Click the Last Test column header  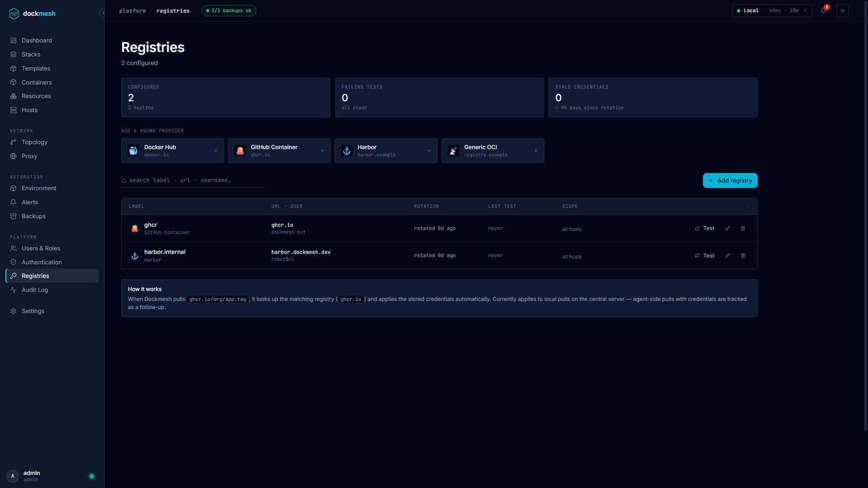[x=502, y=206]
